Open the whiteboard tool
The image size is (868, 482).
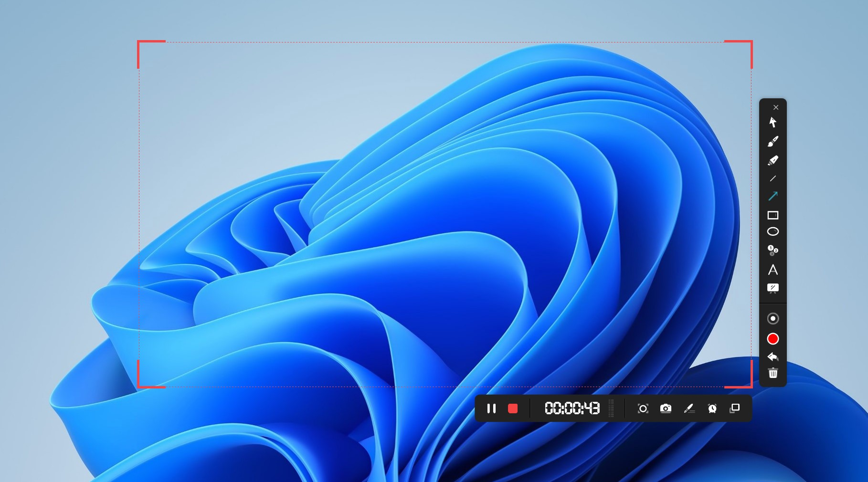tap(773, 287)
